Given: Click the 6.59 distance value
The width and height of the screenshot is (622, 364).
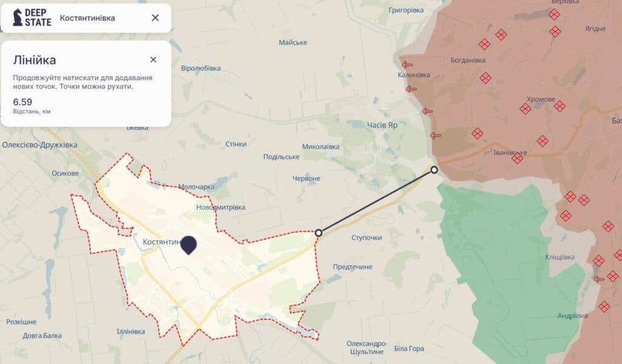Looking at the screenshot, I should 22,102.
